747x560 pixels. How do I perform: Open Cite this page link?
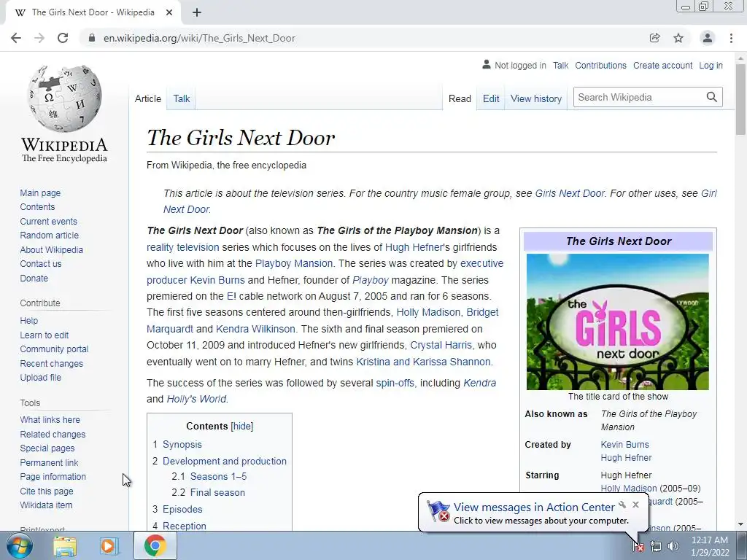coord(47,491)
